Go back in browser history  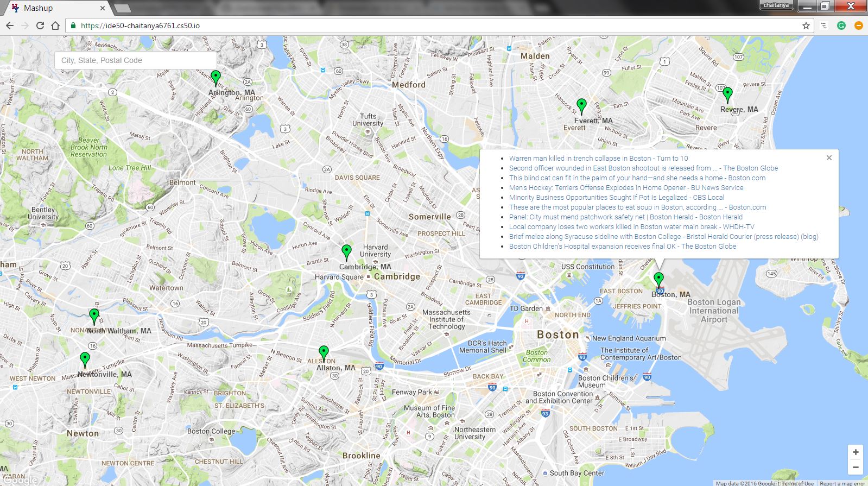coord(10,26)
